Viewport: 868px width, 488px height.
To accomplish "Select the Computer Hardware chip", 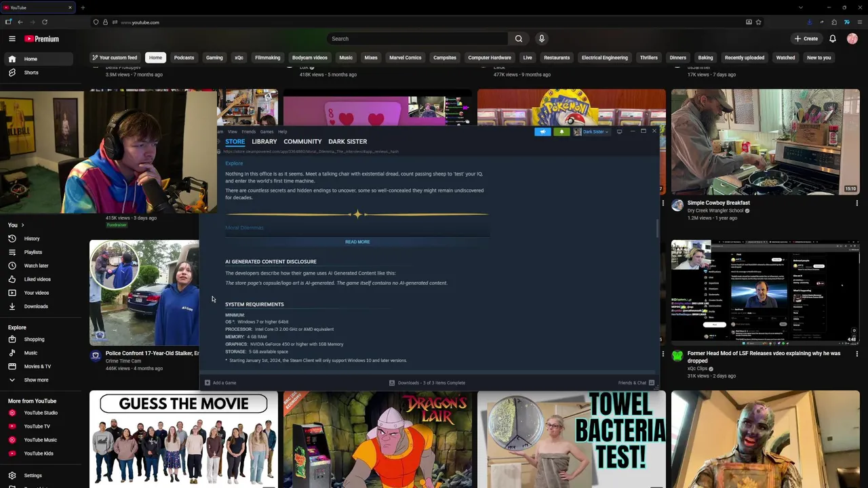I will click(490, 58).
